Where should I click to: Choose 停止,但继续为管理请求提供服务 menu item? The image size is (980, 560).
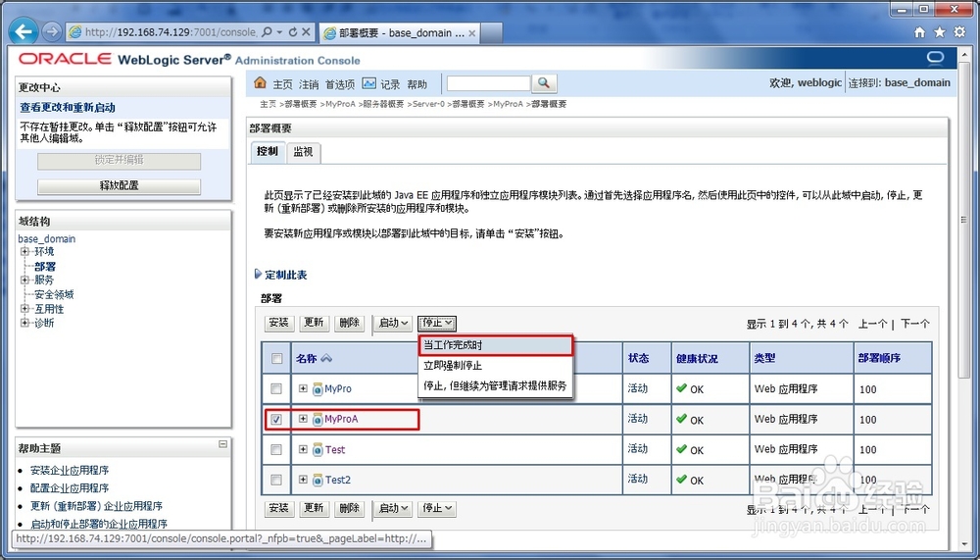[496, 385]
